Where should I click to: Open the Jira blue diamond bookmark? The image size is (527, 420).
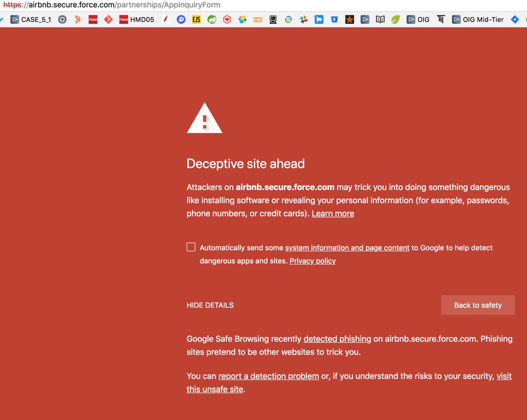click(x=514, y=19)
